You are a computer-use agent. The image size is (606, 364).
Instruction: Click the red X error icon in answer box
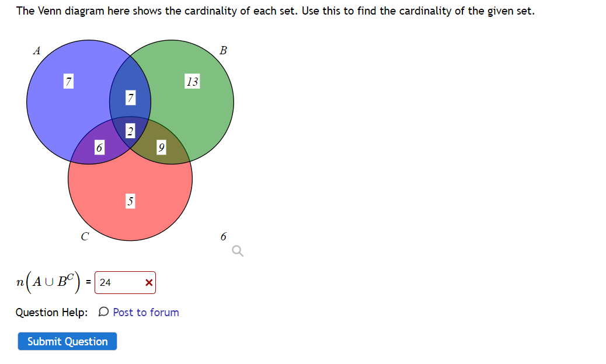pyautogui.click(x=149, y=282)
